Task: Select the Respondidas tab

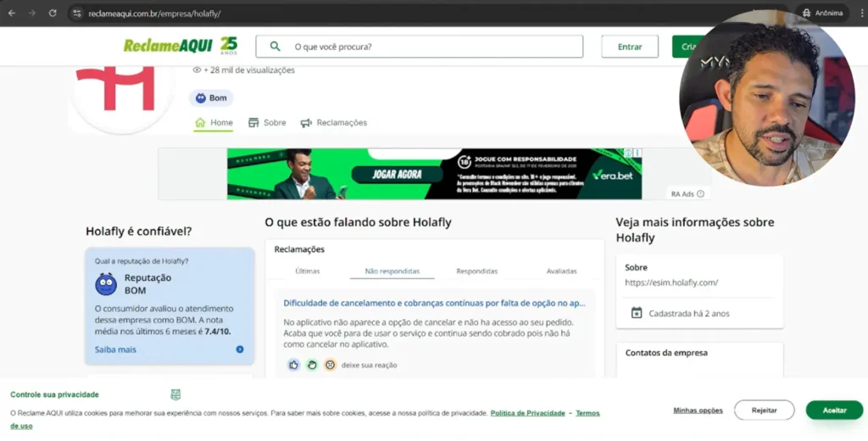Action: [x=476, y=271]
